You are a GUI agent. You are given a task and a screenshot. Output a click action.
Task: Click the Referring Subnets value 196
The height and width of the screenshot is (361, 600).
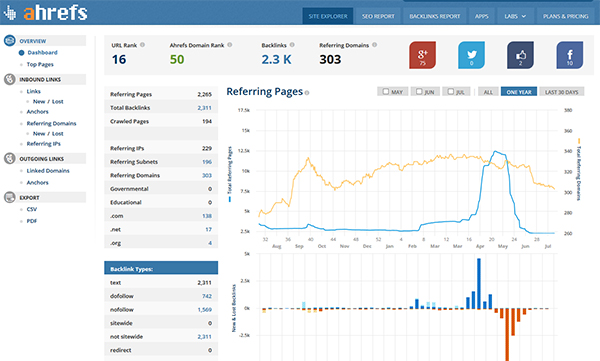pos(207,162)
